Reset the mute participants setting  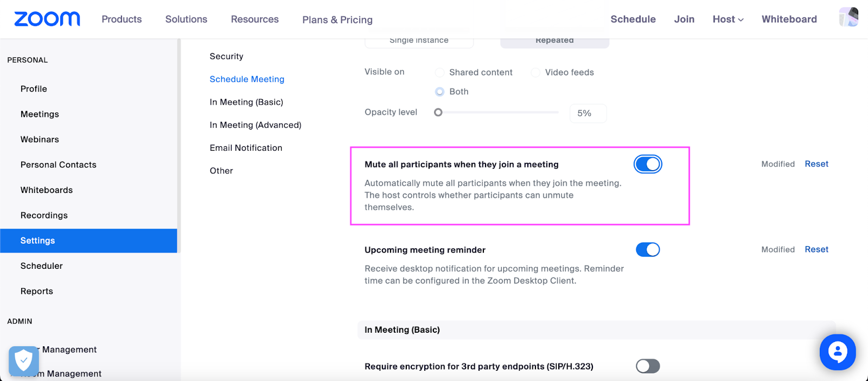[x=816, y=164]
